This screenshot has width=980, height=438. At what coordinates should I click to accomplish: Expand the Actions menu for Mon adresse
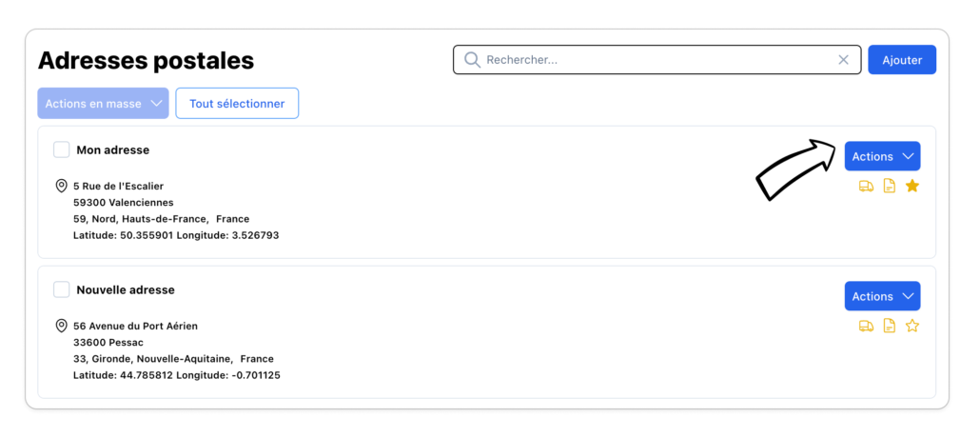[882, 156]
